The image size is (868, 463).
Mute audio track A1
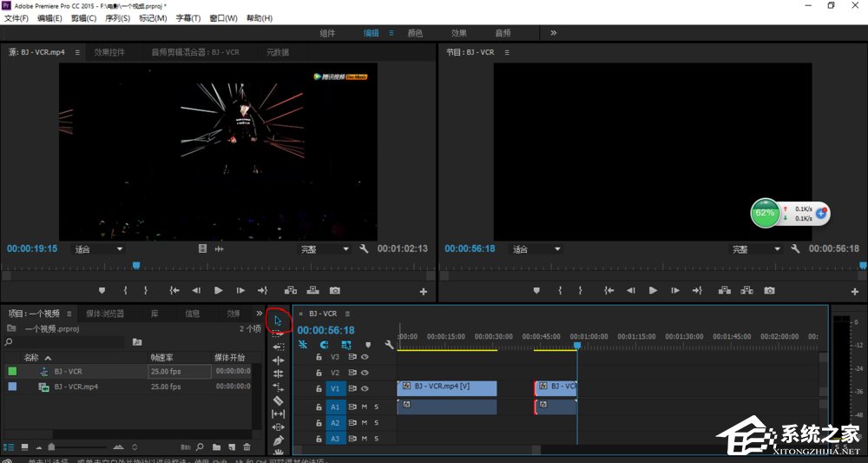[x=365, y=407]
